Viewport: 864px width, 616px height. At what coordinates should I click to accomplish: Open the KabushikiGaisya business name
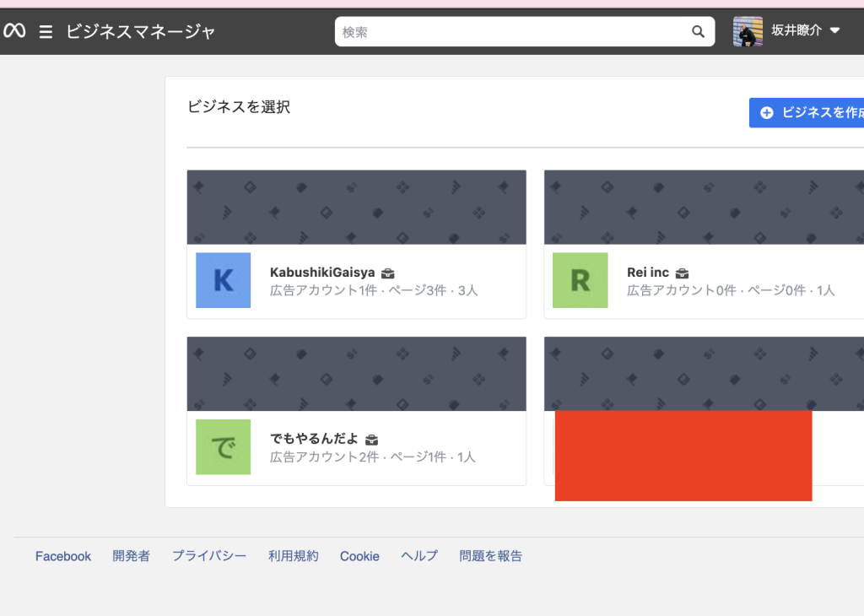pyautogui.click(x=322, y=273)
